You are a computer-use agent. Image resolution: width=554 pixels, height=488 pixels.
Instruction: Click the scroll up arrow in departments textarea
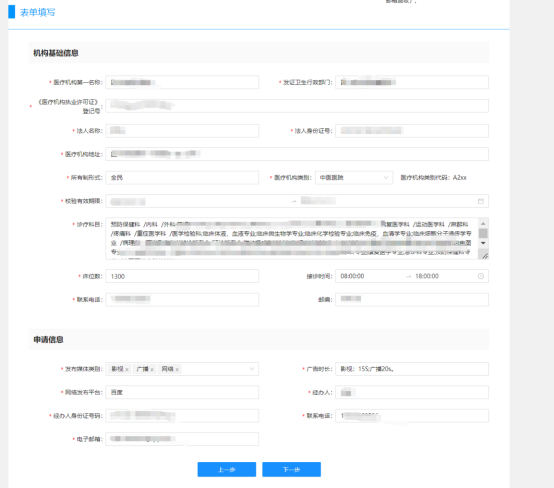(483, 223)
